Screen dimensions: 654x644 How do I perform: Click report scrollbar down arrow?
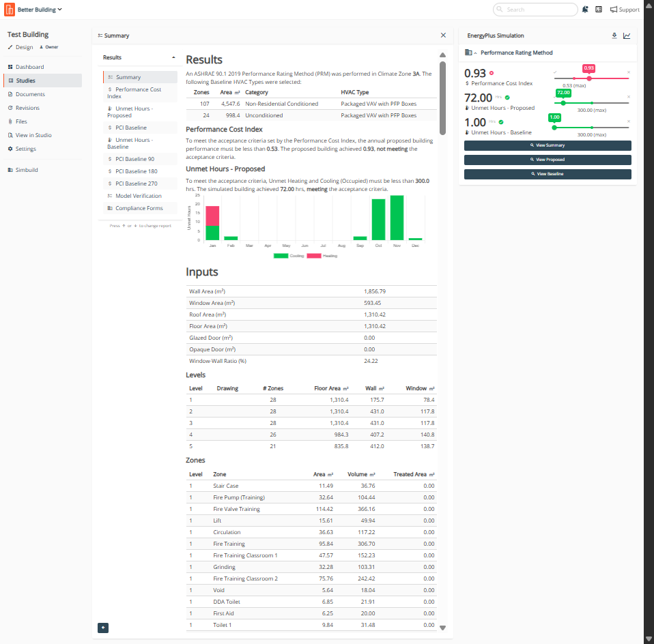[x=442, y=628]
